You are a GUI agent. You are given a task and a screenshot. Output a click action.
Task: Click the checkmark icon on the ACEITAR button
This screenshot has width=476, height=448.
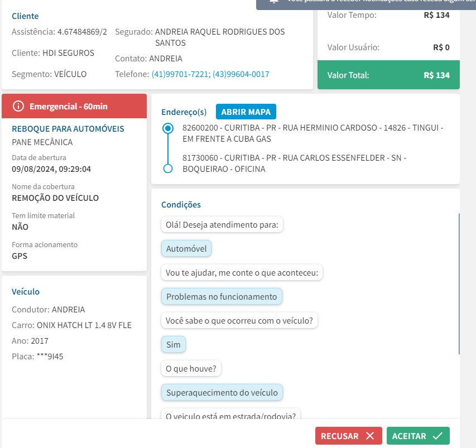click(437, 436)
